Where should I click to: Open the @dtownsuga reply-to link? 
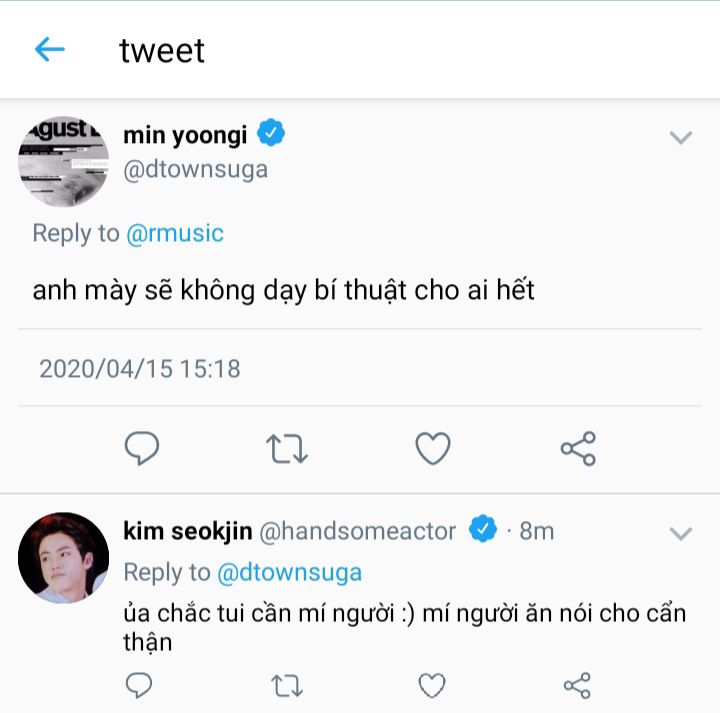289,572
